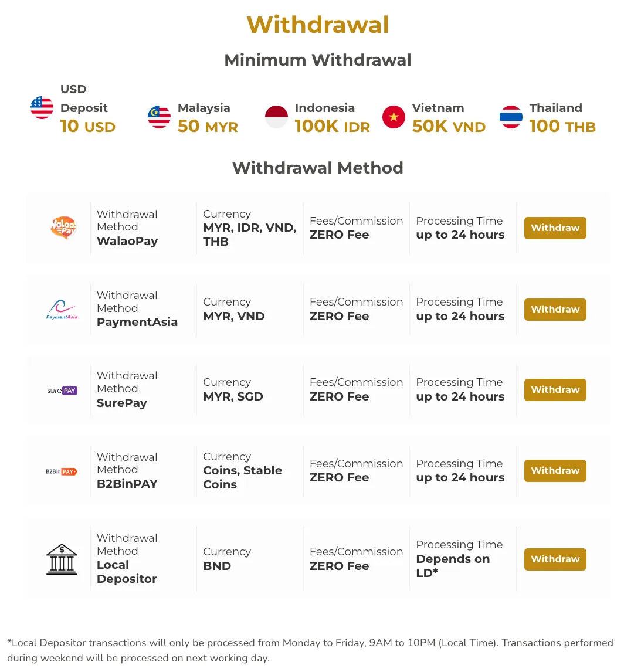Withdraw using SurePay method
Viewport: 624px width, 672px height.
(x=555, y=390)
